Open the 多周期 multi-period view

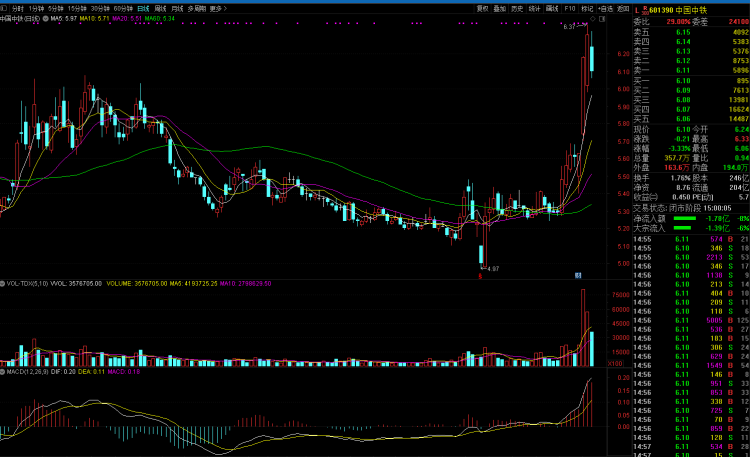coord(198,8)
